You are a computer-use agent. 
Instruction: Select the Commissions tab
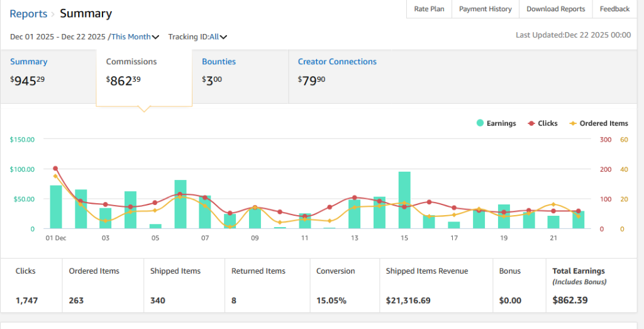(x=131, y=62)
